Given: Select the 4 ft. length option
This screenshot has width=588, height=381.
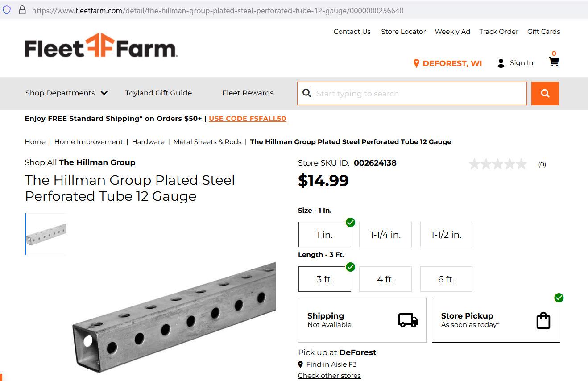Looking at the screenshot, I should click(385, 279).
